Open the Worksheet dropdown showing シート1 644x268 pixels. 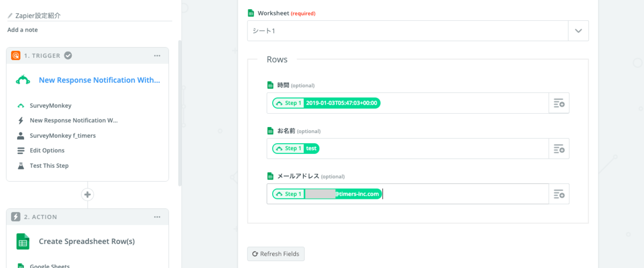click(x=418, y=31)
